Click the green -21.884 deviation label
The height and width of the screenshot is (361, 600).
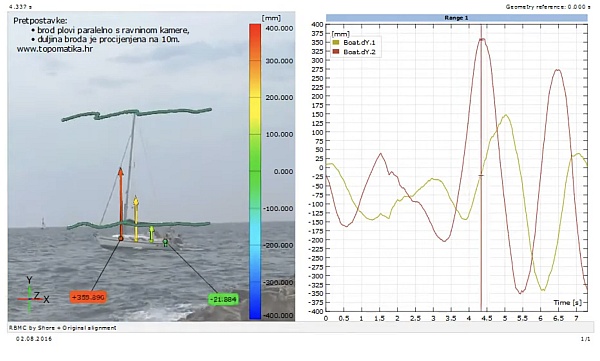(223, 299)
